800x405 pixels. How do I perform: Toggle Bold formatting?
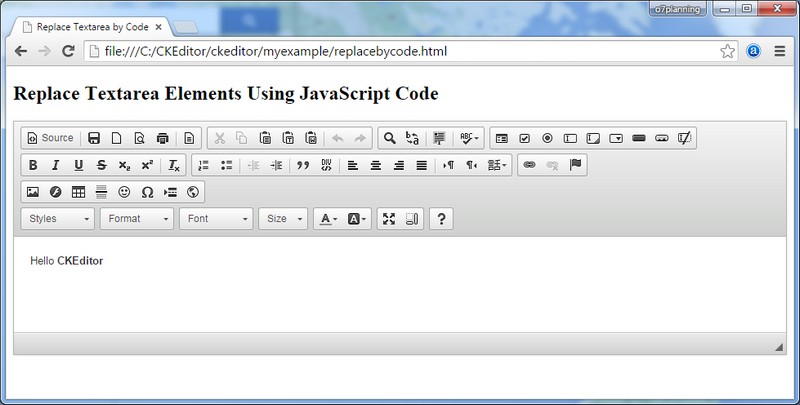click(33, 165)
